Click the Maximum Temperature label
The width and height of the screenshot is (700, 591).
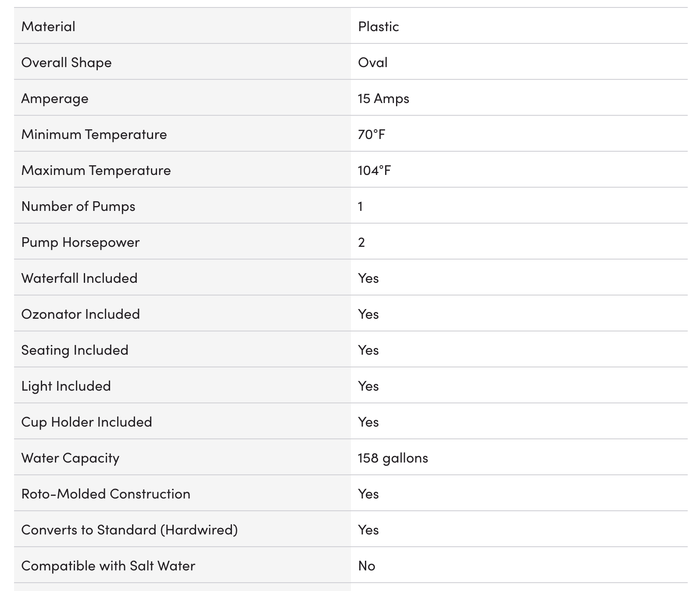[x=96, y=170]
